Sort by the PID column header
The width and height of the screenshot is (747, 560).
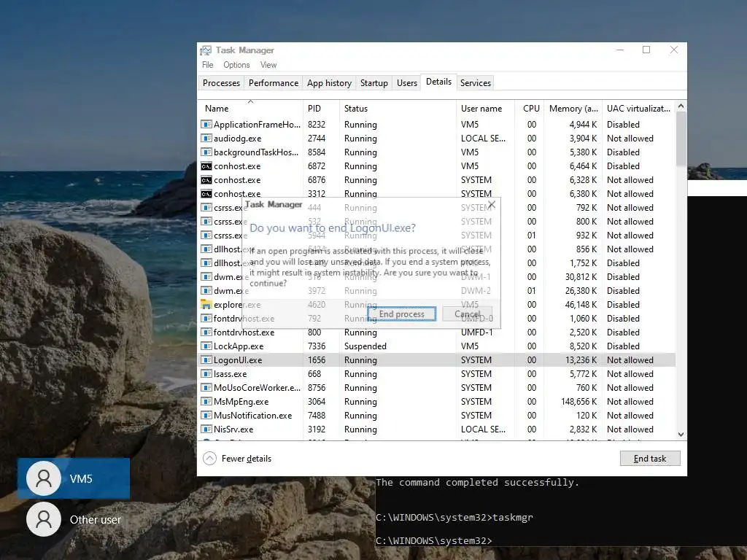[321, 108]
